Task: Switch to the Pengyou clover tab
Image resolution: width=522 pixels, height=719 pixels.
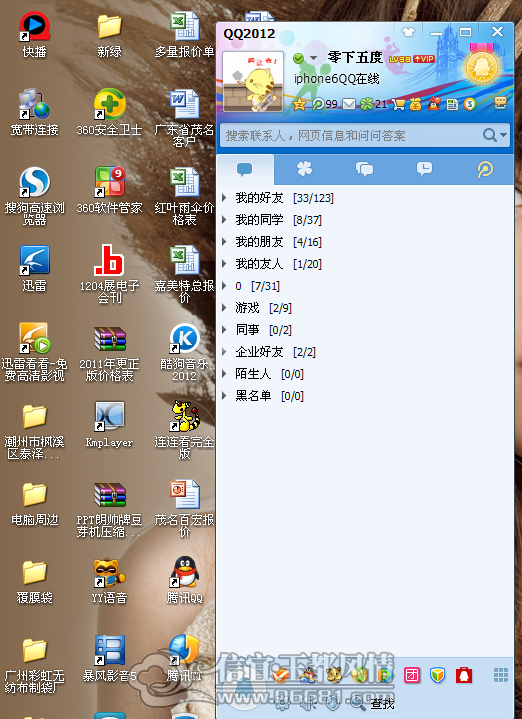Action: pos(304,170)
